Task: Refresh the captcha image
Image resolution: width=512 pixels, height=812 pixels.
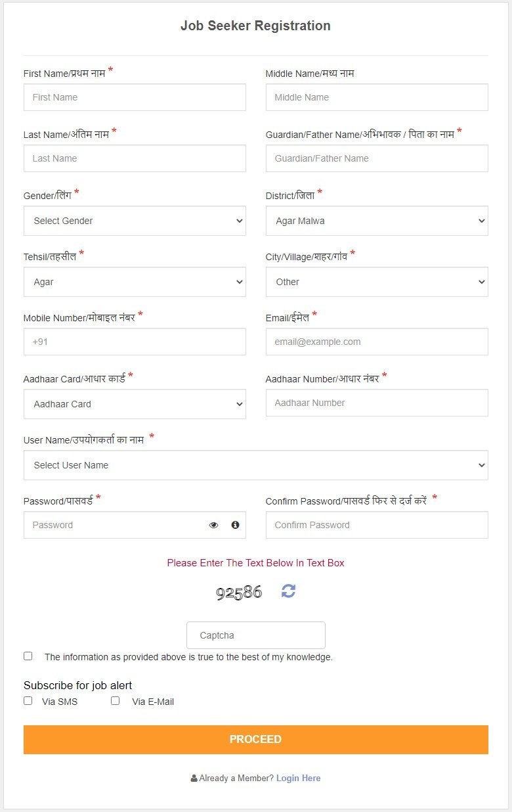Action: pyautogui.click(x=288, y=591)
